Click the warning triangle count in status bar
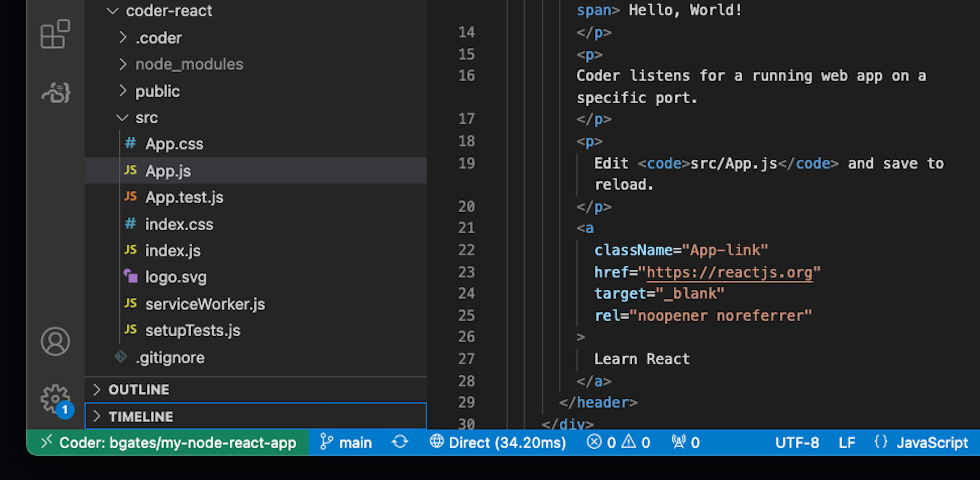Screen dimensions: 980x480 (x=636, y=442)
